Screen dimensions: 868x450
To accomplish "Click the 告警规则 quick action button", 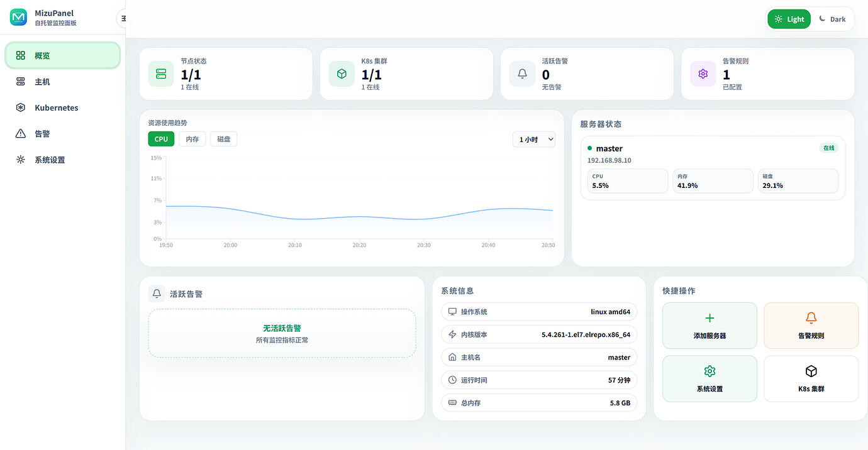I will [811, 326].
